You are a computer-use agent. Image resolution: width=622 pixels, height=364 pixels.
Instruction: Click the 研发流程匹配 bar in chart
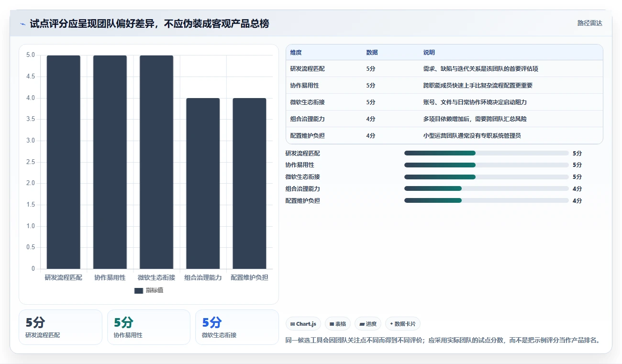click(64, 162)
